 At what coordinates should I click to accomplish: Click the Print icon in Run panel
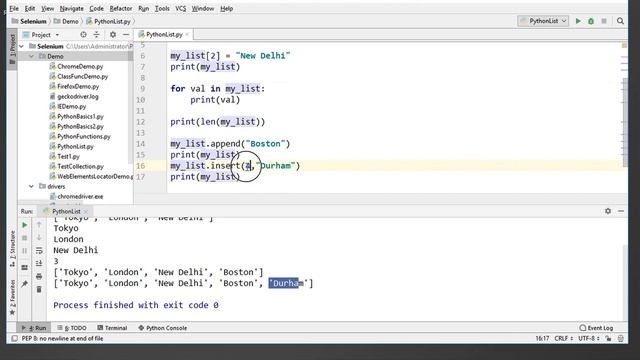tap(39, 276)
